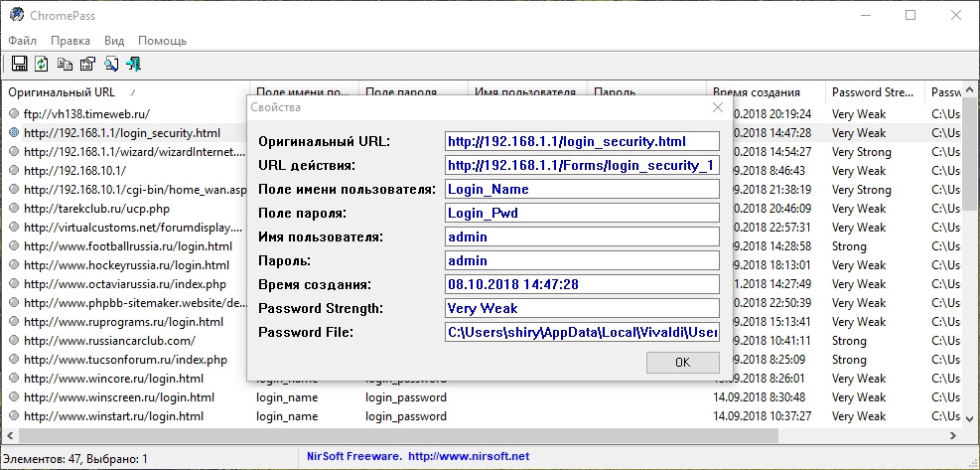Click the Password File path field
980x470 pixels.
pos(582,332)
